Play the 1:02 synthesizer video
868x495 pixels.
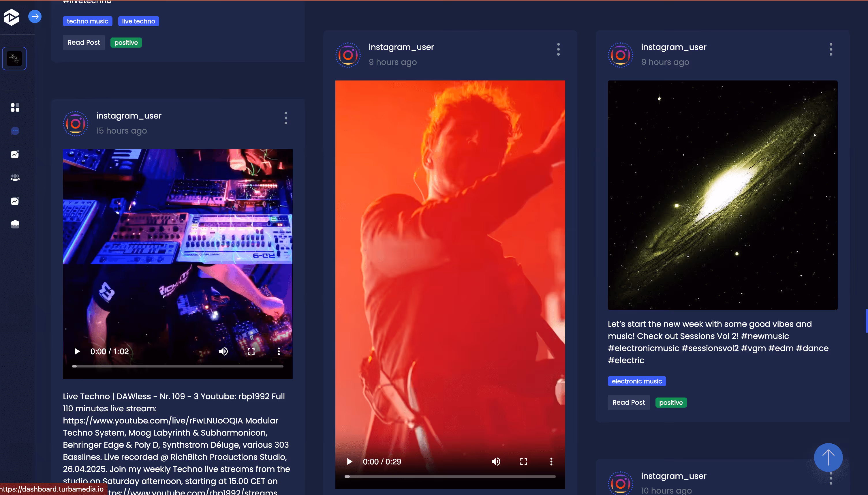77,351
